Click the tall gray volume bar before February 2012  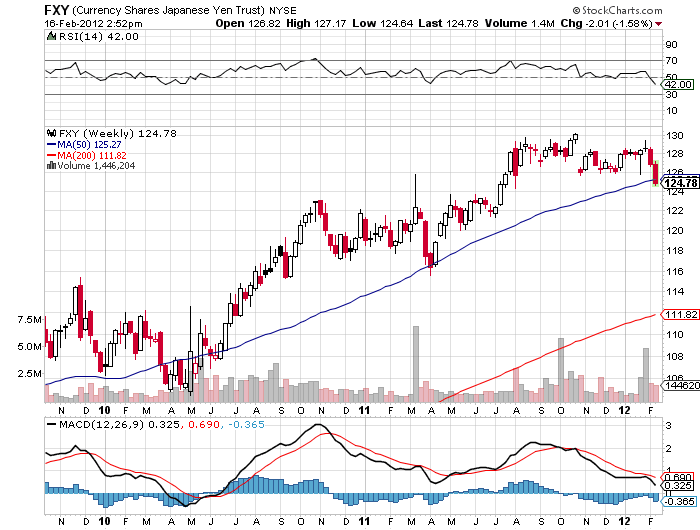point(646,375)
